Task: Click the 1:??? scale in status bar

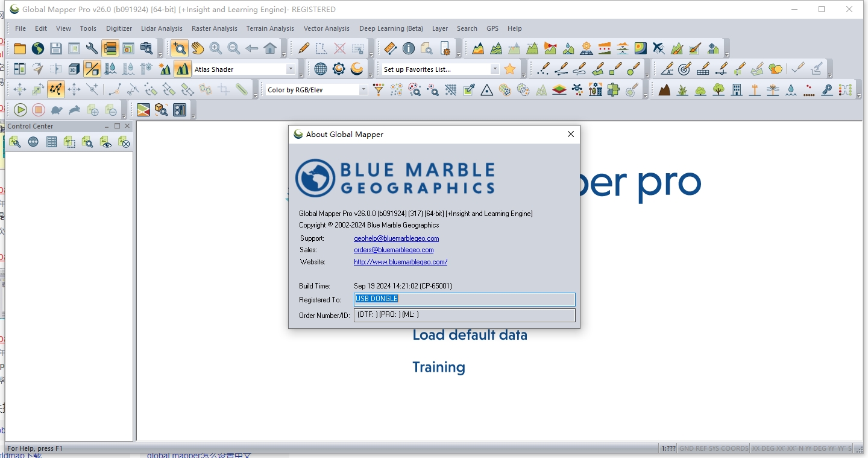Action: 668,448
